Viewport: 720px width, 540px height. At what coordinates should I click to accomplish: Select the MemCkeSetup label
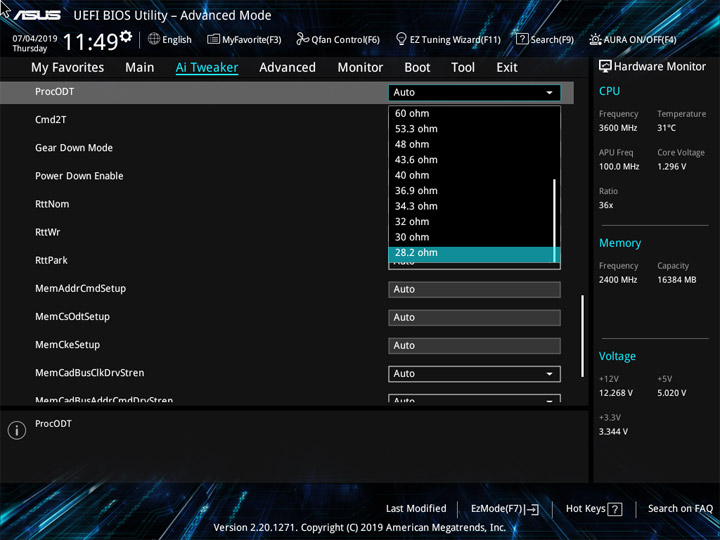(68, 345)
